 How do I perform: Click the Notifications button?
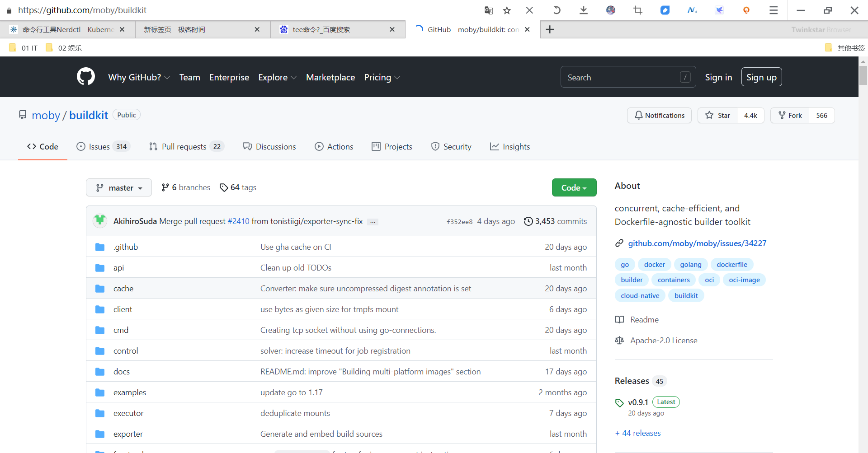tap(659, 115)
